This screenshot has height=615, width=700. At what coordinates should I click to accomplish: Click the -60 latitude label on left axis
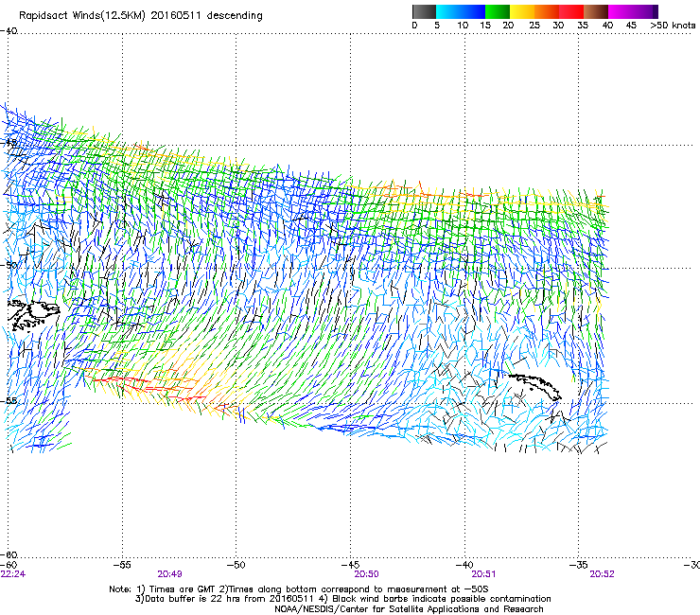point(9,554)
